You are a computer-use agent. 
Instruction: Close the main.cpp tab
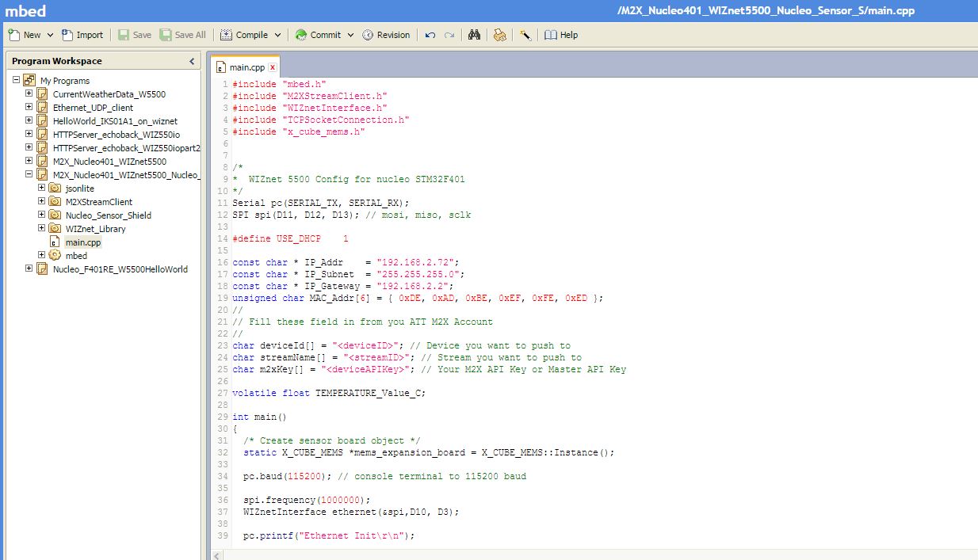[273, 67]
